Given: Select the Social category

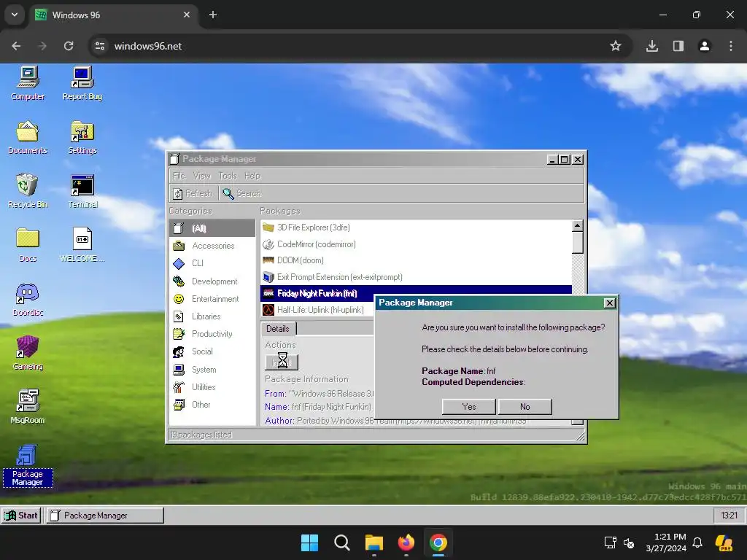Looking at the screenshot, I should 212,352.
